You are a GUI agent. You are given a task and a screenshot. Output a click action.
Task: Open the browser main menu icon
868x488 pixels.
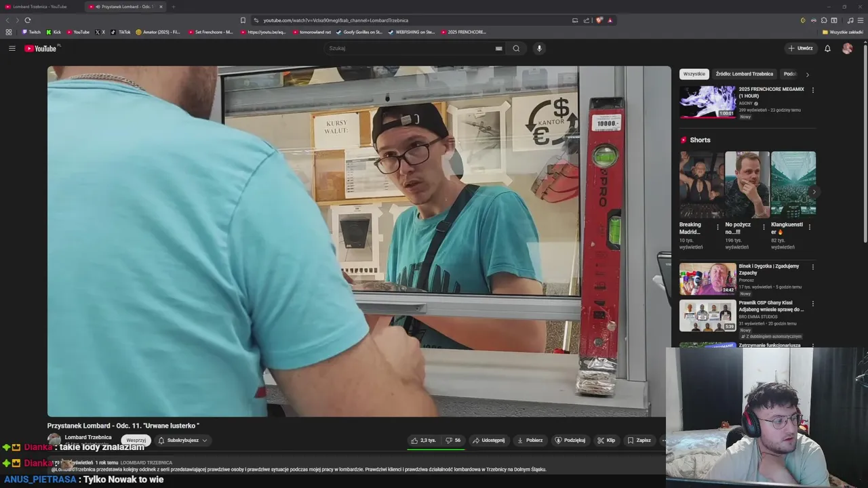pos(861,20)
